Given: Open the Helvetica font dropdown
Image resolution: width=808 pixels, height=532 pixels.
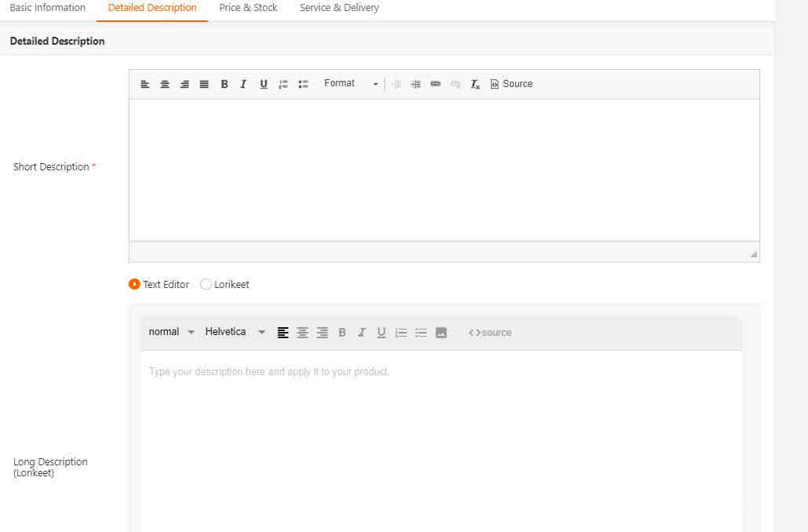Looking at the screenshot, I should (x=235, y=332).
